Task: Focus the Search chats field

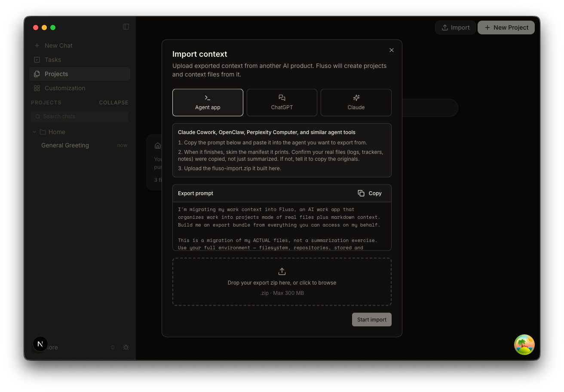Action: pyautogui.click(x=80, y=116)
